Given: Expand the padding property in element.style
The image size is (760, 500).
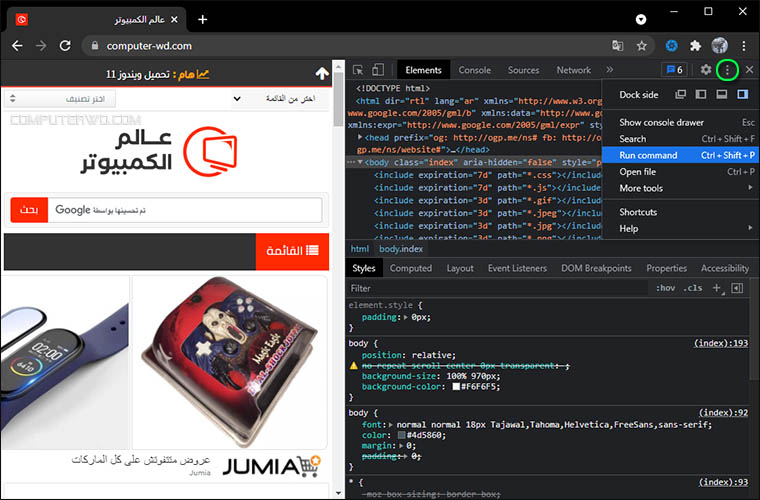Looking at the screenshot, I should click(406, 317).
